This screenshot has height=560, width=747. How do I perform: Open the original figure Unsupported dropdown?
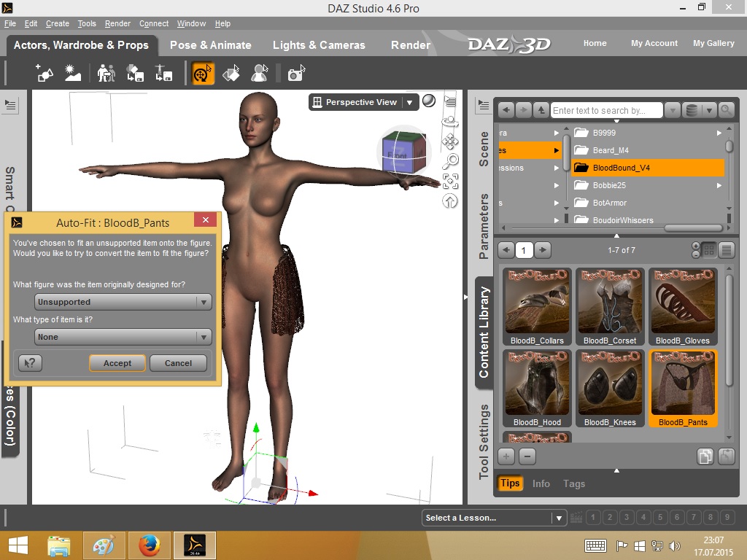point(123,302)
